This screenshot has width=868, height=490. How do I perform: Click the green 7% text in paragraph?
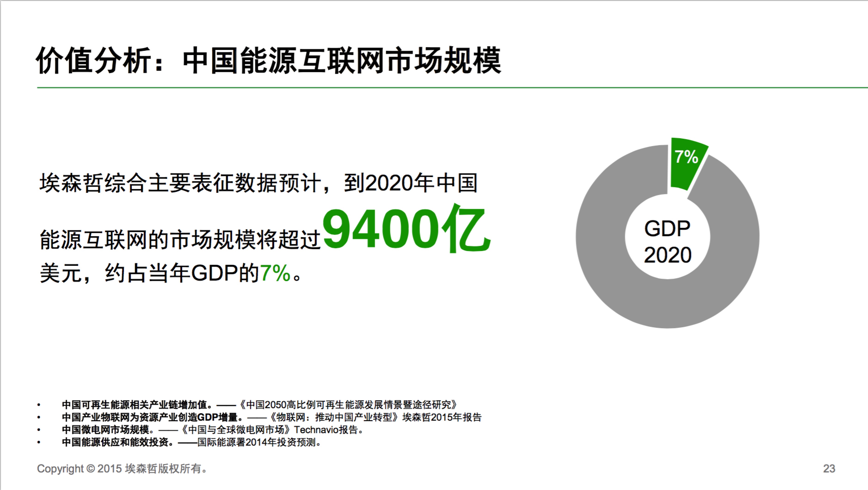(x=275, y=273)
